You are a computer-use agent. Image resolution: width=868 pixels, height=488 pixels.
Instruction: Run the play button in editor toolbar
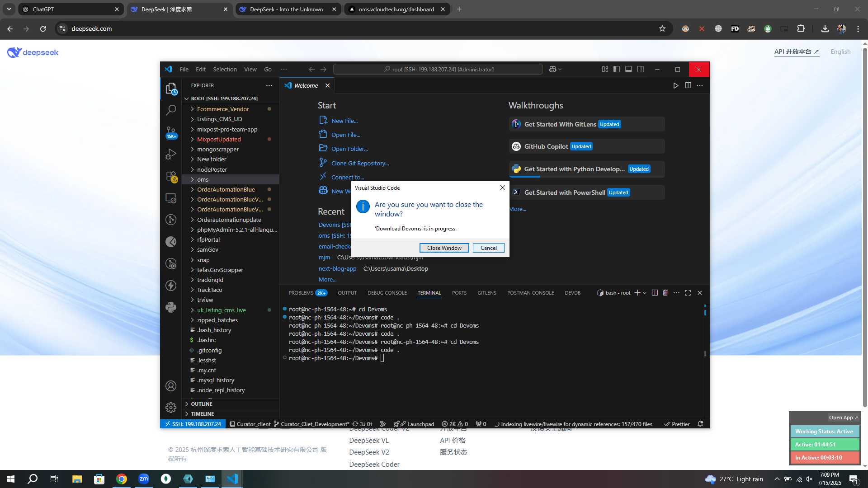pyautogui.click(x=675, y=85)
